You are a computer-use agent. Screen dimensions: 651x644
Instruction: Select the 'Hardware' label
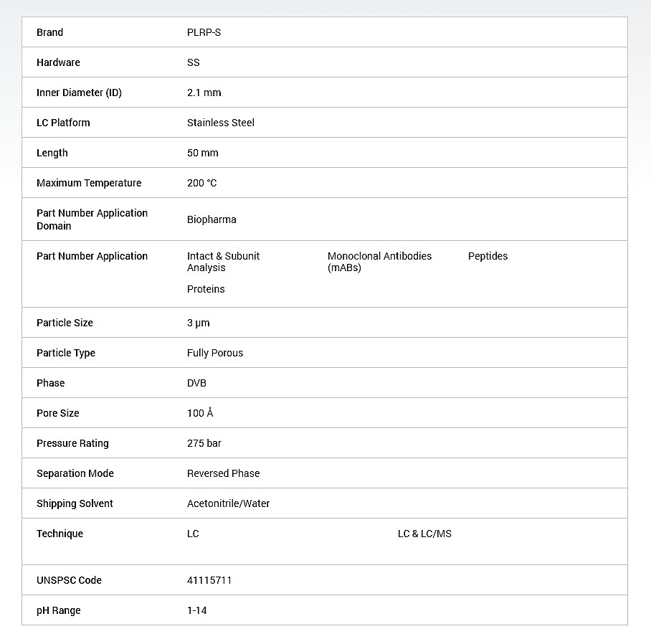pos(58,62)
